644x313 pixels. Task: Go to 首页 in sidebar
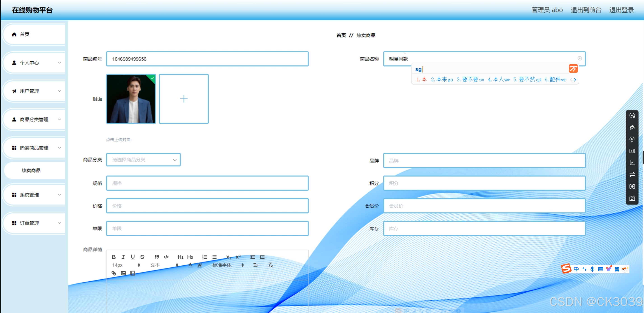pyautogui.click(x=25, y=35)
